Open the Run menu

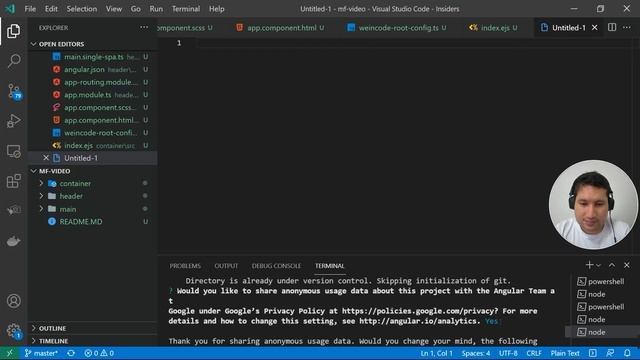[156, 9]
